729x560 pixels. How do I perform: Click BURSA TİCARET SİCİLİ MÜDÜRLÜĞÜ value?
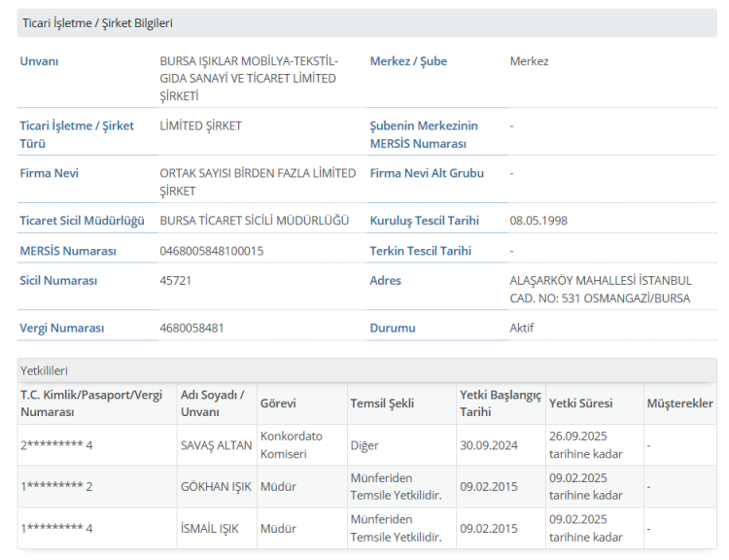(x=254, y=221)
